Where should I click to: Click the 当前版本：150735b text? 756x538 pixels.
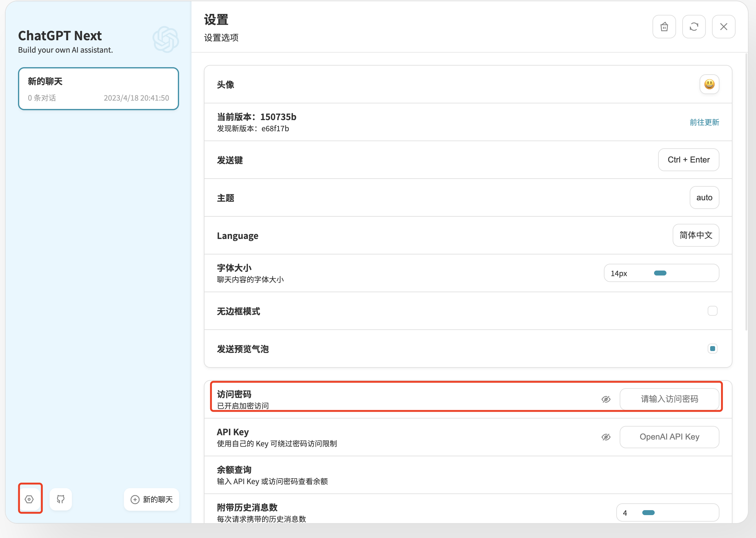pyautogui.click(x=257, y=117)
